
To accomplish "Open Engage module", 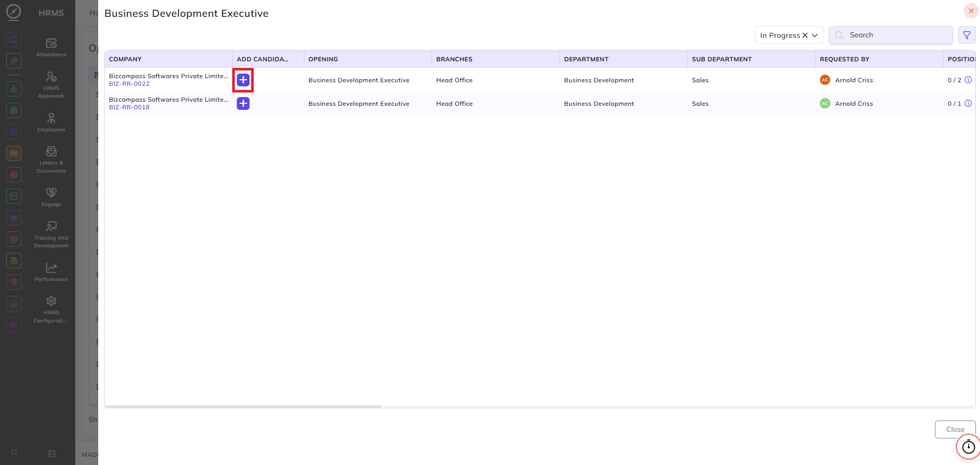I will tap(51, 197).
